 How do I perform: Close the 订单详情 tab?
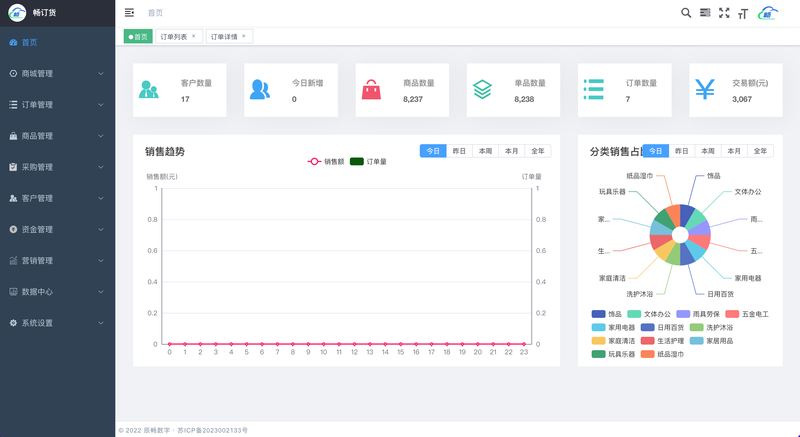(244, 36)
